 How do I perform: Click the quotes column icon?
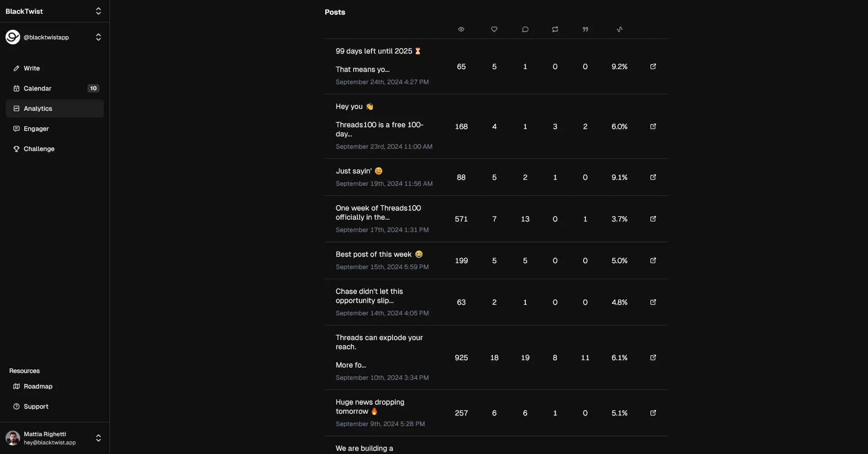(x=585, y=29)
